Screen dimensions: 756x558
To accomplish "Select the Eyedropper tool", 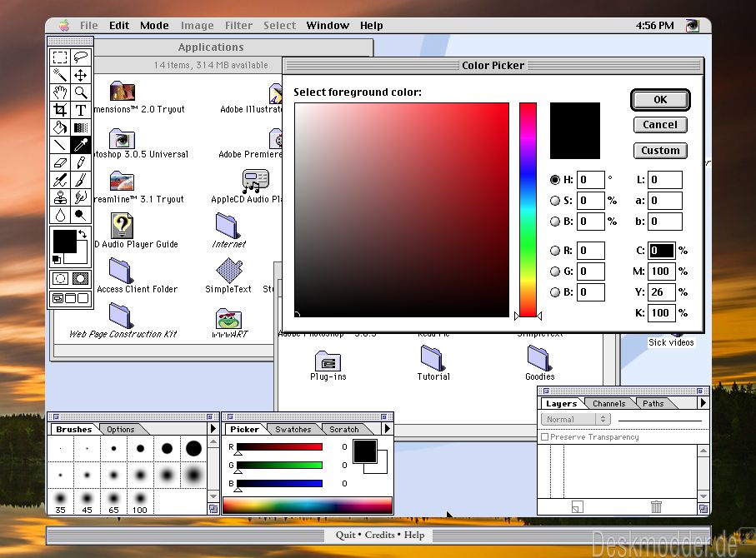I will point(81,145).
